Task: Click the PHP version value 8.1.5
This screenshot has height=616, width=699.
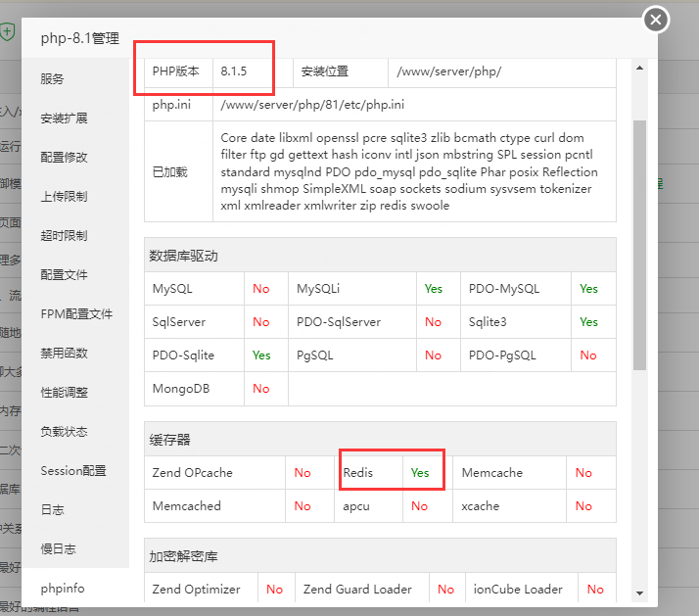Action: point(234,71)
